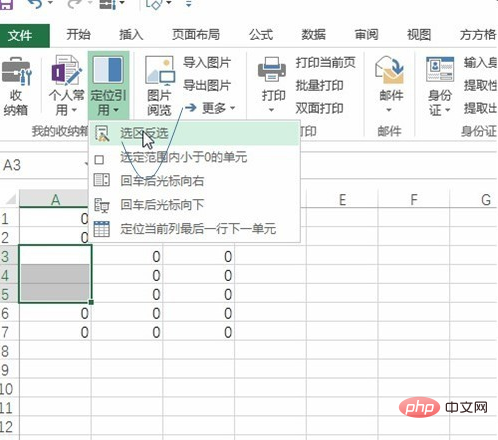
Task: Toggle the 选定范围内小于0的单元 checkbox
Action: 99,160
